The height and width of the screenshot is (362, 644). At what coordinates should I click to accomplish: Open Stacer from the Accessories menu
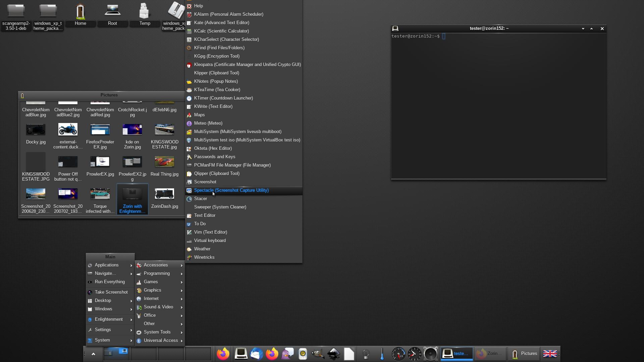pyautogui.click(x=200, y=199)
